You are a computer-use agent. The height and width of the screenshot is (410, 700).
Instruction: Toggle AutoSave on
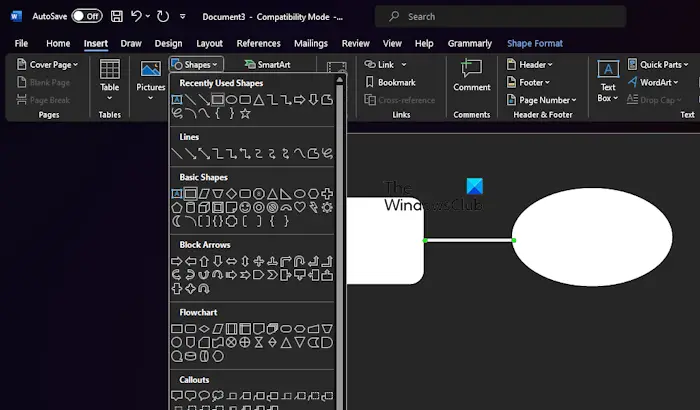[x=87, y=17]
